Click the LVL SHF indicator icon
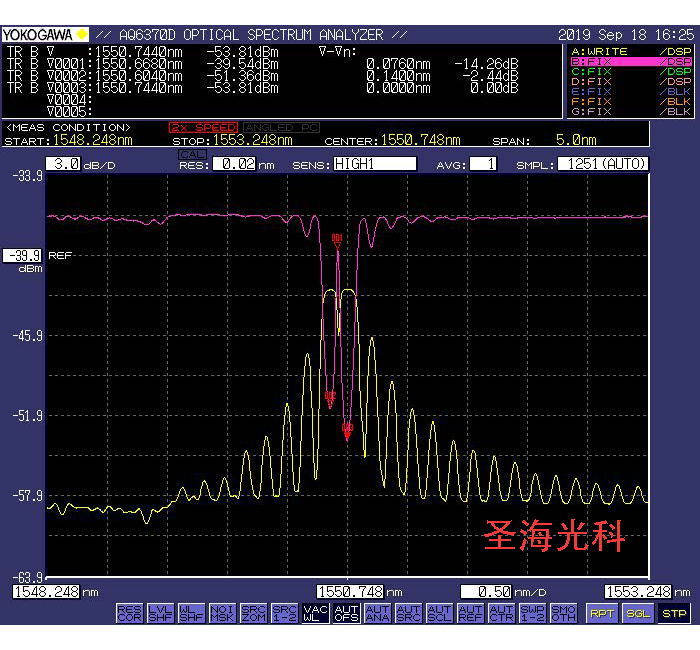This screenshot has height=650, width=700. 160,612
